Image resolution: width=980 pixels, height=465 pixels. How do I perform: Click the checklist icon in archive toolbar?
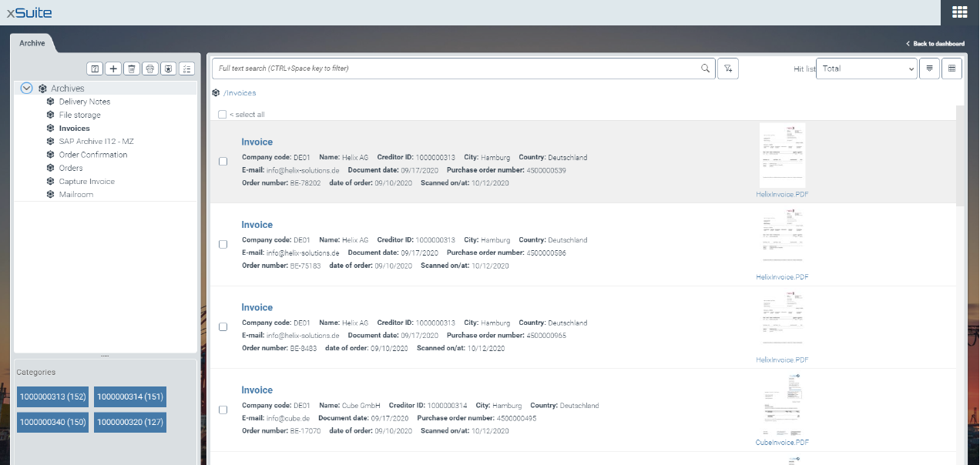[186, 69]
